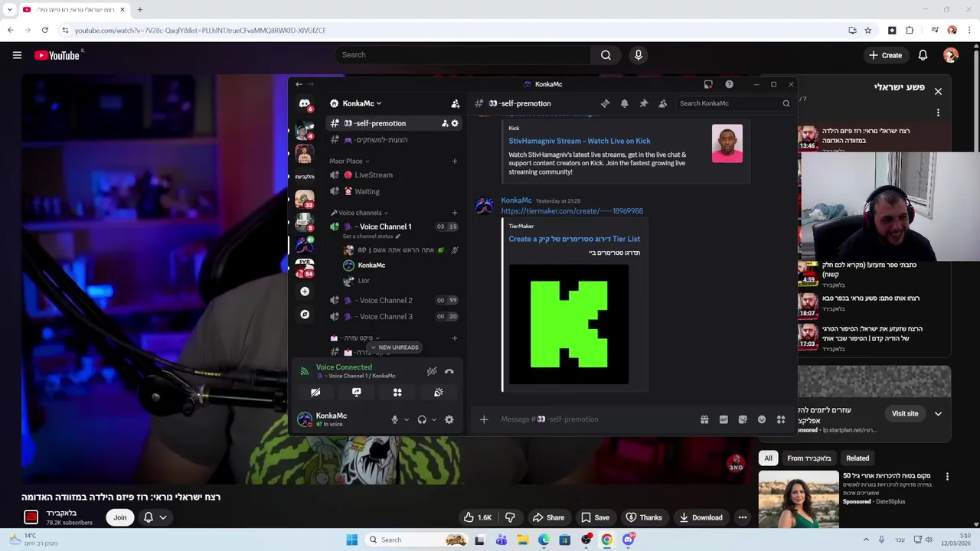980x551 pixels.
Task: Click invite members icon beside KonkaMc header
Action: click(x=456, y=103)
